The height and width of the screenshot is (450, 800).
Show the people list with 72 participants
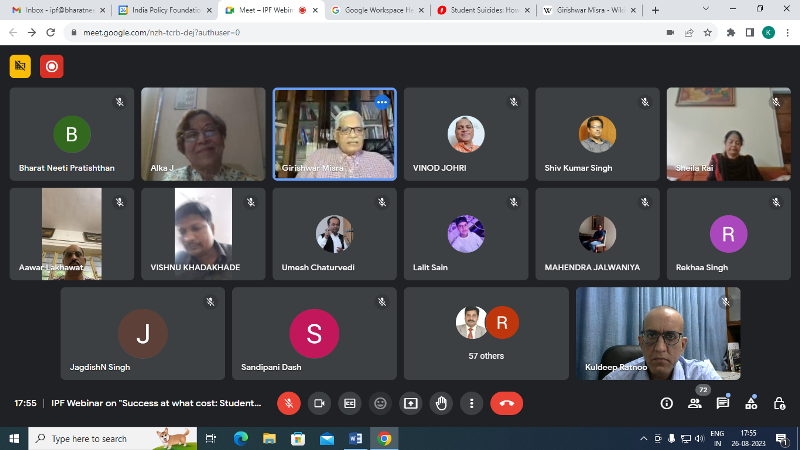[695, 403]
